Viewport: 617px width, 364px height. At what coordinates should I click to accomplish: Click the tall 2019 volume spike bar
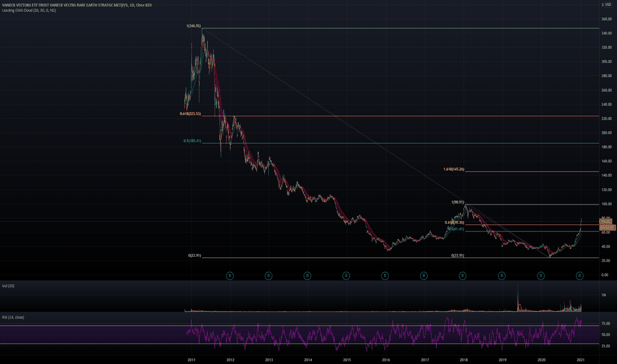click(x=518, y=298)
